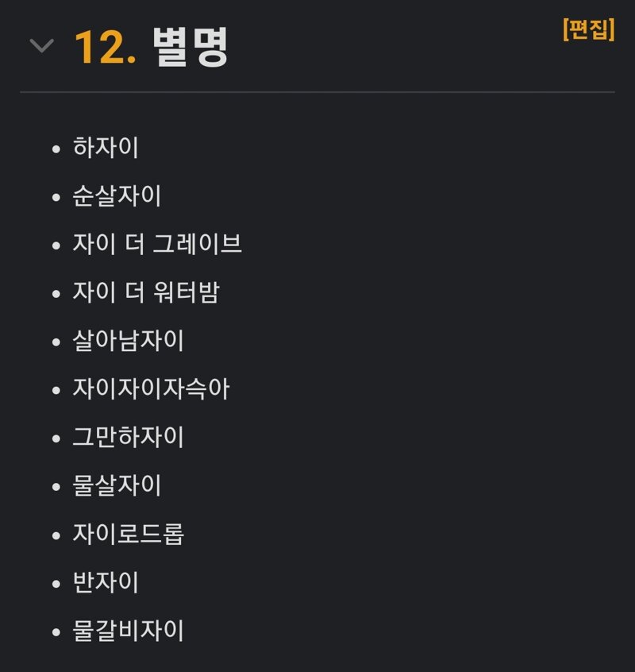Click the 살아남자이 list item

[128, 341]
